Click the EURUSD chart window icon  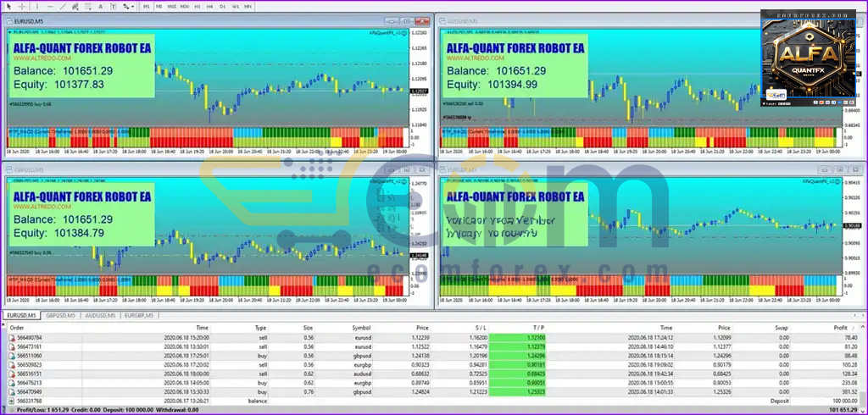point(9,21)
